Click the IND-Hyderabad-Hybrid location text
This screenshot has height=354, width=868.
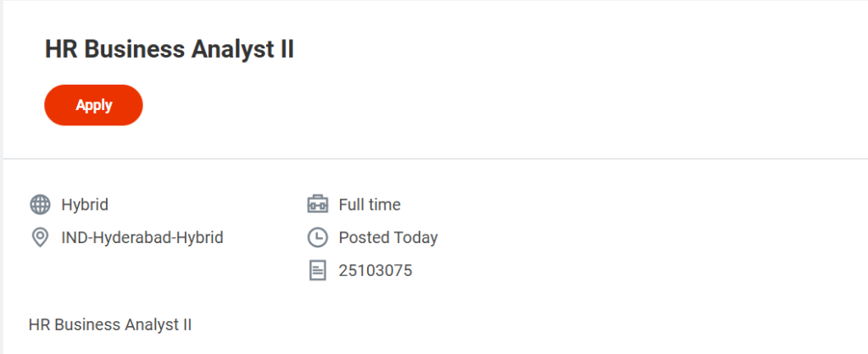pyautogui.click(x=142, y=238)
